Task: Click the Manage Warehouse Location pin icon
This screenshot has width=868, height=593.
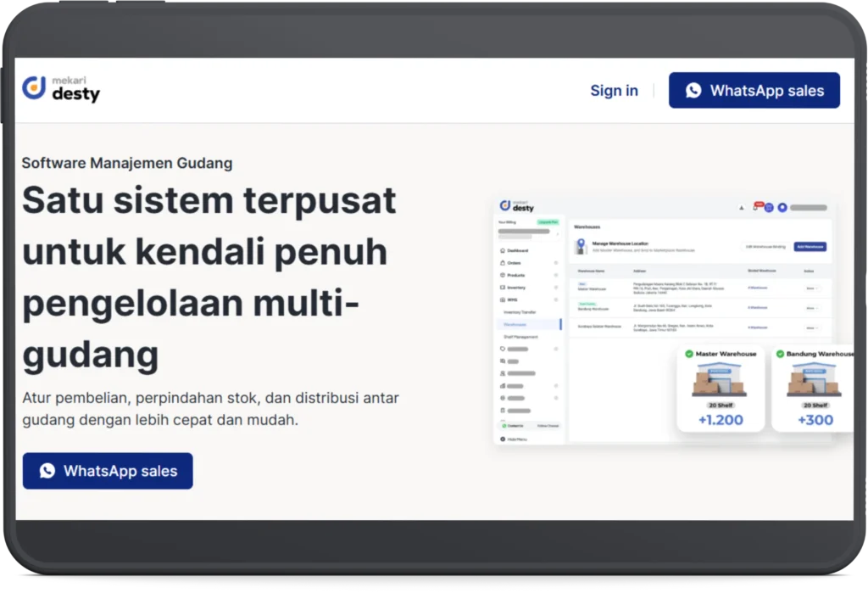Action: (581, 246)
